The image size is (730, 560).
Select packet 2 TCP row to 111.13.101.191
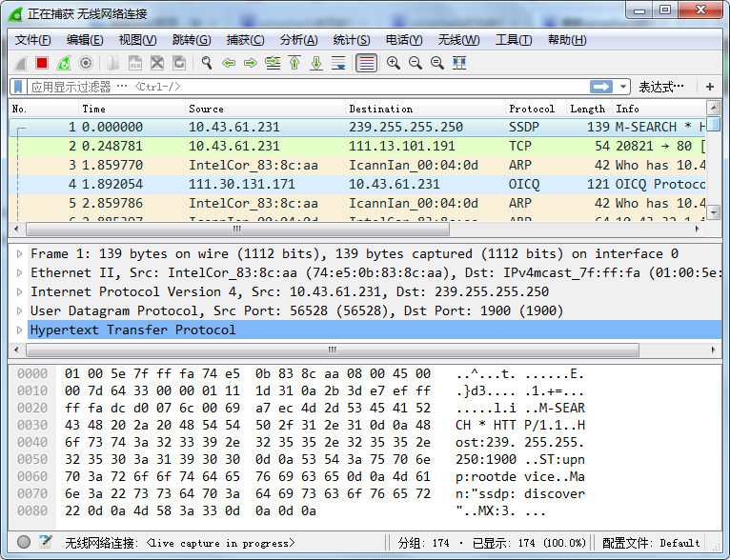pyautogui.click(x=357, y=146)
